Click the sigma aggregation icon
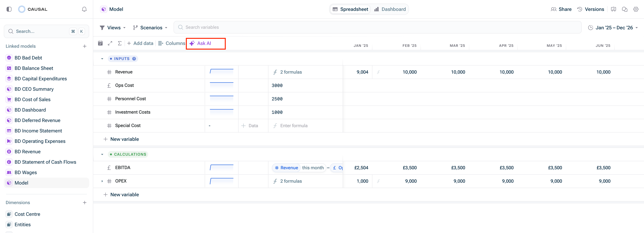Image resolution: width=644 pixels, height=233 pixels. (x=120, y=43)
